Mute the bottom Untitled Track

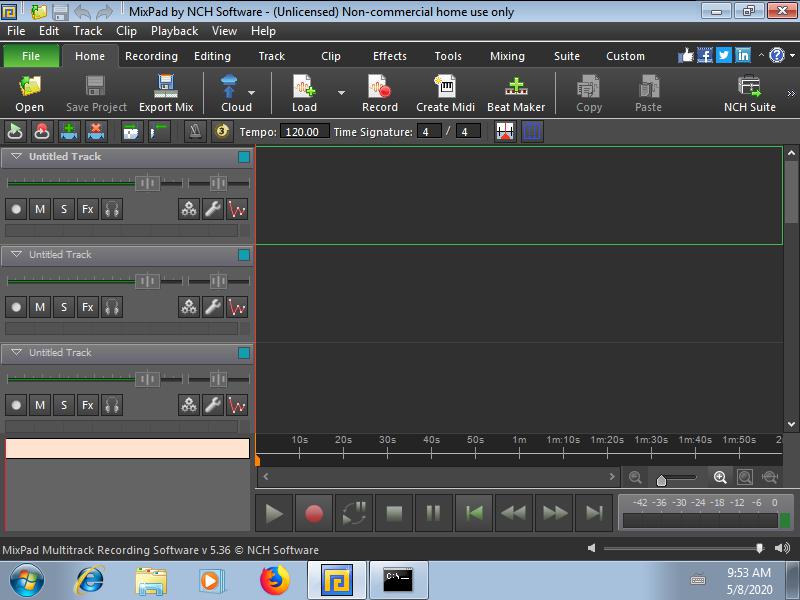[x=40, y=405]
